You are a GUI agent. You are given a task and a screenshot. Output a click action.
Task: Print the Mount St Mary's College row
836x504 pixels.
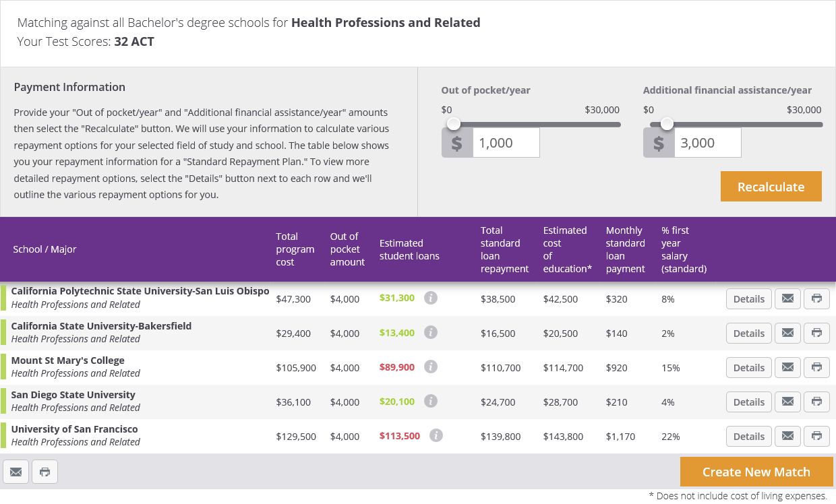click(x=816, y=367)
